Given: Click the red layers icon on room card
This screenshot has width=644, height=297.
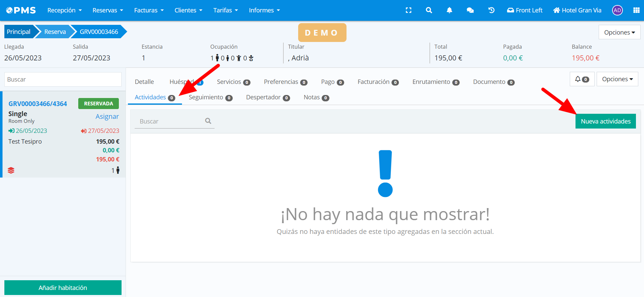Looking at the screenshot, I should tap(11, 170).
